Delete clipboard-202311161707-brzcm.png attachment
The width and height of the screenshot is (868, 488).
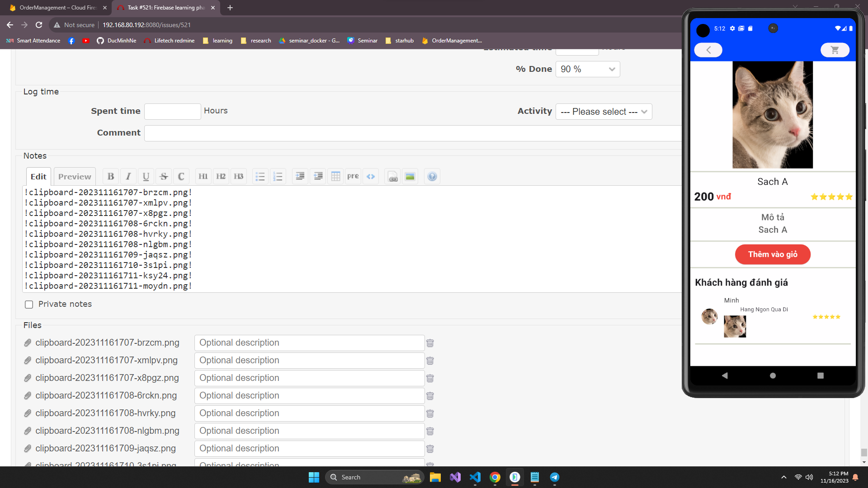coord(430,343)
